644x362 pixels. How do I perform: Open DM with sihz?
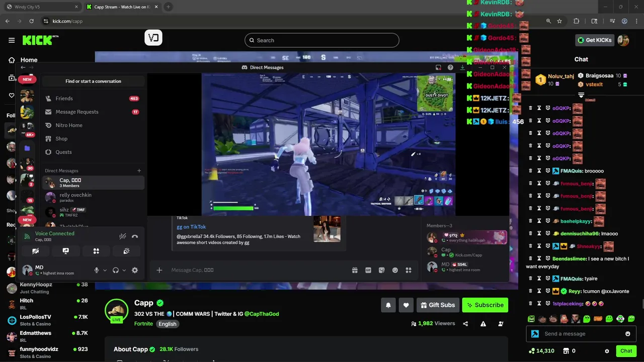(x=93, y=212)
